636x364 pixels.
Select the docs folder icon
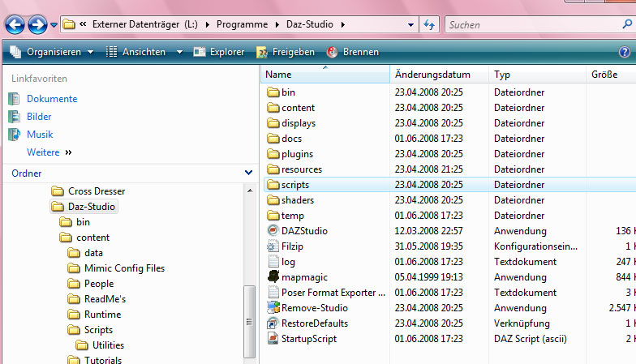[273, 138]
